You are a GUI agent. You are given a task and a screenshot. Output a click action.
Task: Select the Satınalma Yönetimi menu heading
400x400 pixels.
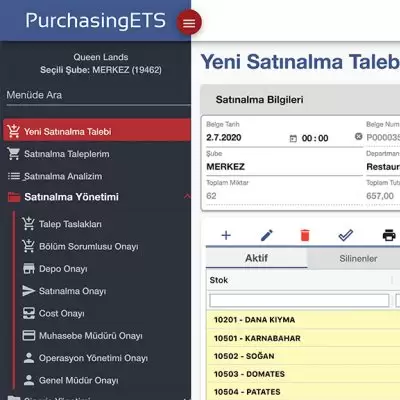(x=71, y=197)
